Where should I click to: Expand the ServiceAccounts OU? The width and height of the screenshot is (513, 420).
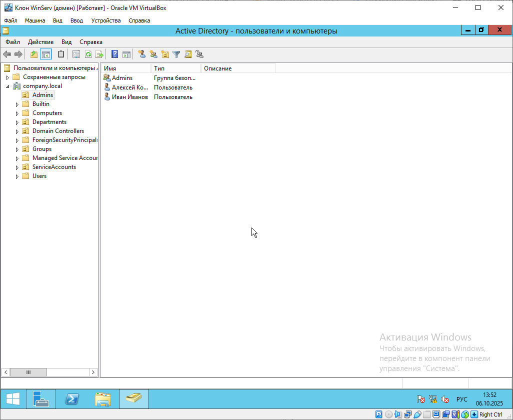[17, 167]
